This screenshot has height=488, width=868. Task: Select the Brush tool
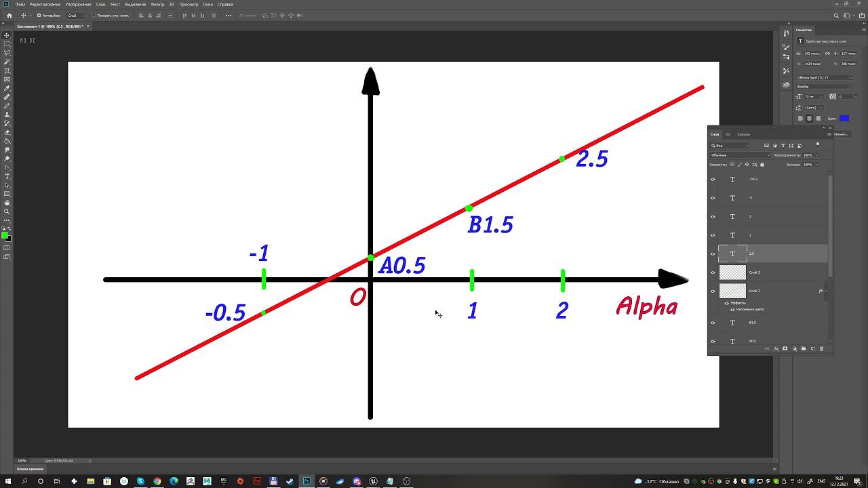7,106
